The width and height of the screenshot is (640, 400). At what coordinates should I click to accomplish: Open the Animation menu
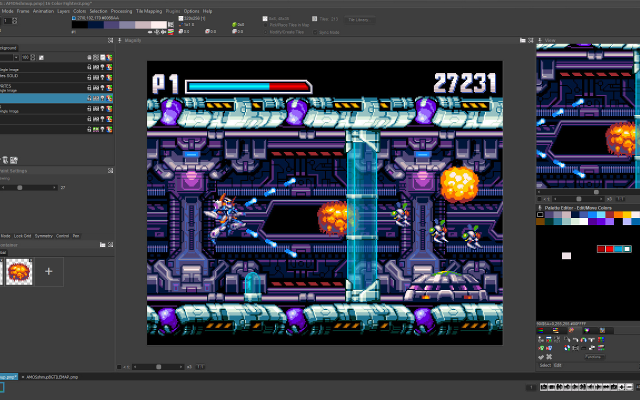click(43, 11)
